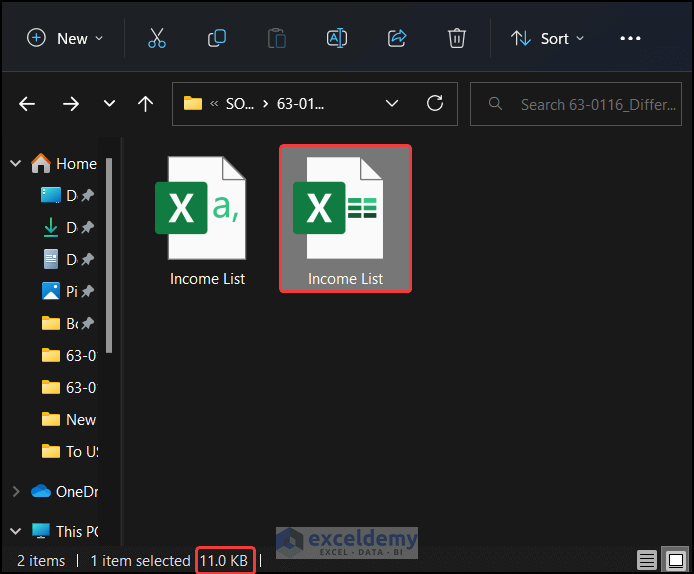Viewport: 694px width, 574px height.
Task: Select the Income List Excel workbook file
Action: [x=345, y=219]
